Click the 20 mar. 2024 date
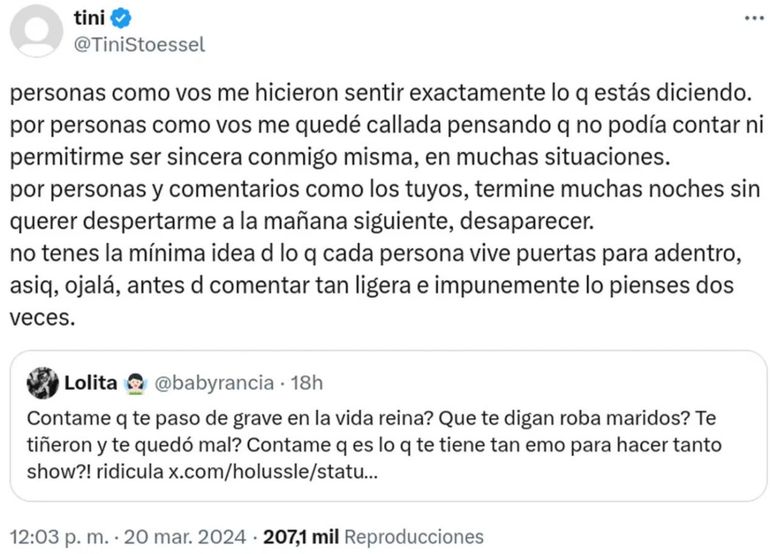The image size is (770, 554). 187,536
